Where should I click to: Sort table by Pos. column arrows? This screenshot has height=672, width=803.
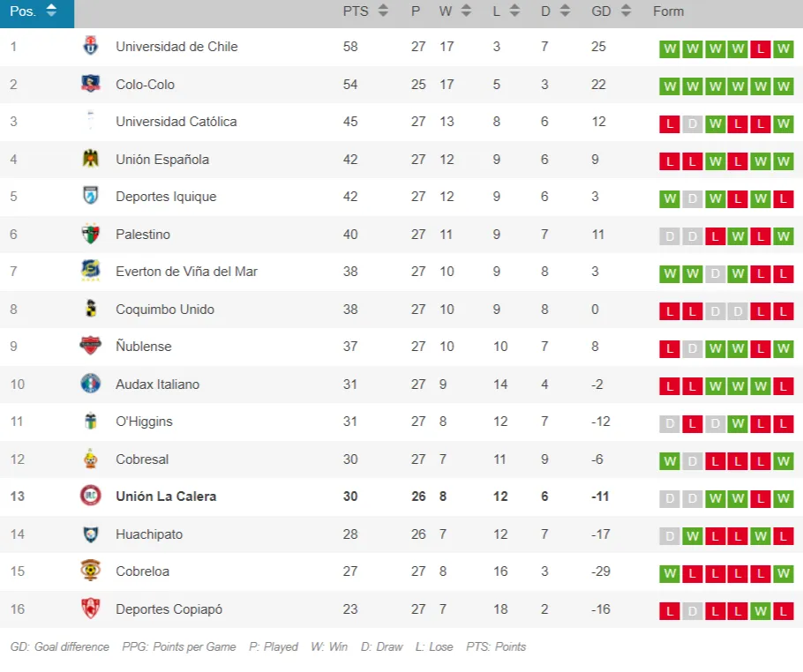[51, 11]
